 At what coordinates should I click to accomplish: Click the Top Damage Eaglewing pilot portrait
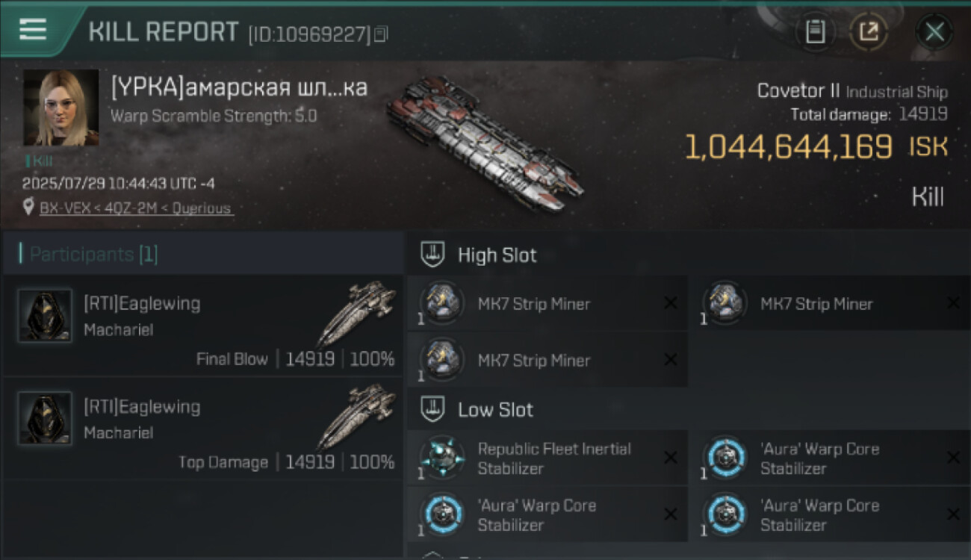click(45, 419)
